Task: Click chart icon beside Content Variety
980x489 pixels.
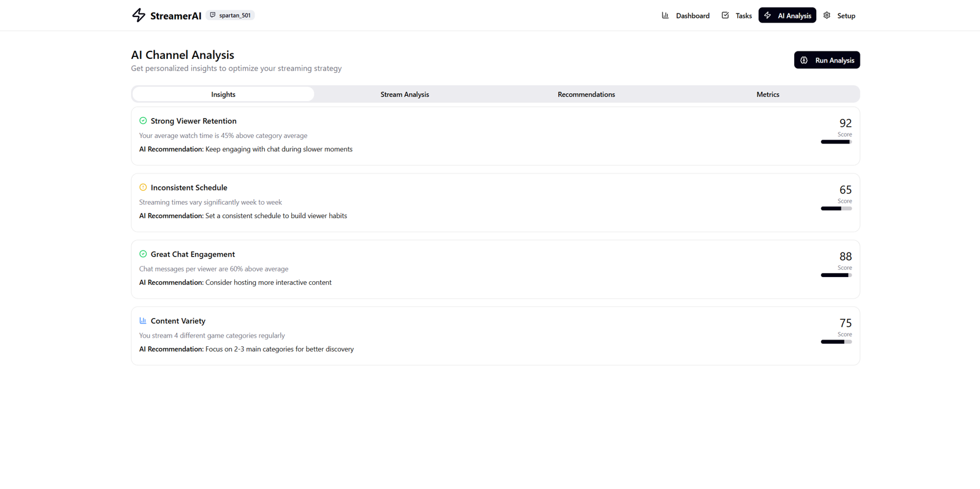Action: tap(143, 320)
